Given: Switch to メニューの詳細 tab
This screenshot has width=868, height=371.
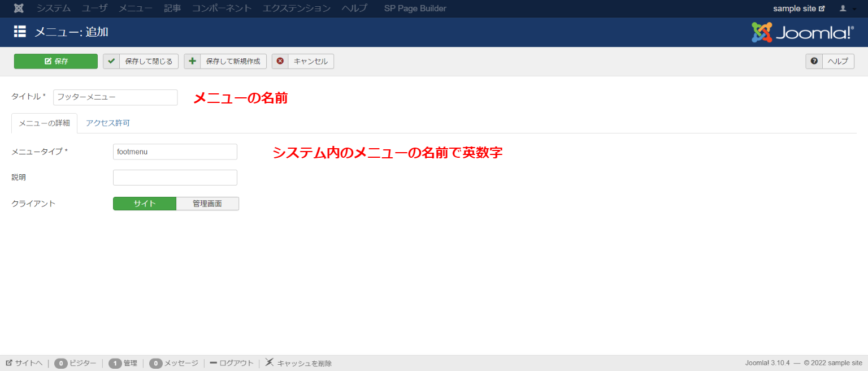Looking at the screenshot, I should 45,123.
